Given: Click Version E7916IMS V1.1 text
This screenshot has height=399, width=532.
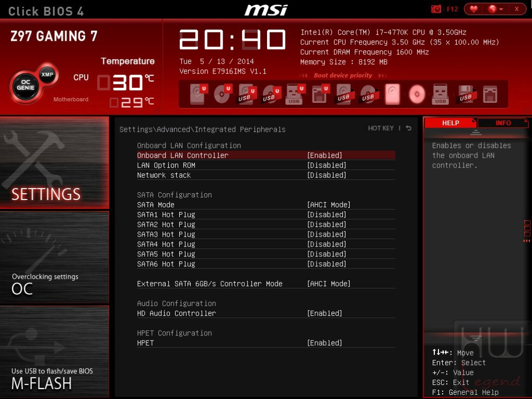Looking at the screenshot, I should 223,71.
